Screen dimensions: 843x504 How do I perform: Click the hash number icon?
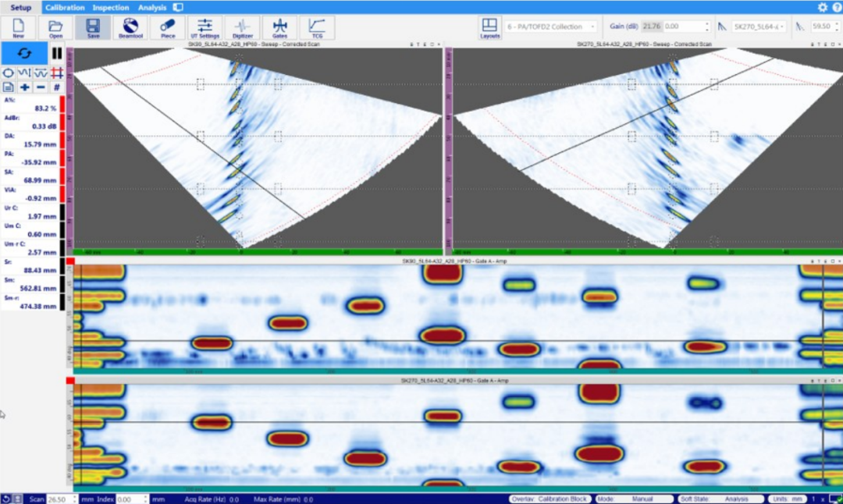coord(56,87)
